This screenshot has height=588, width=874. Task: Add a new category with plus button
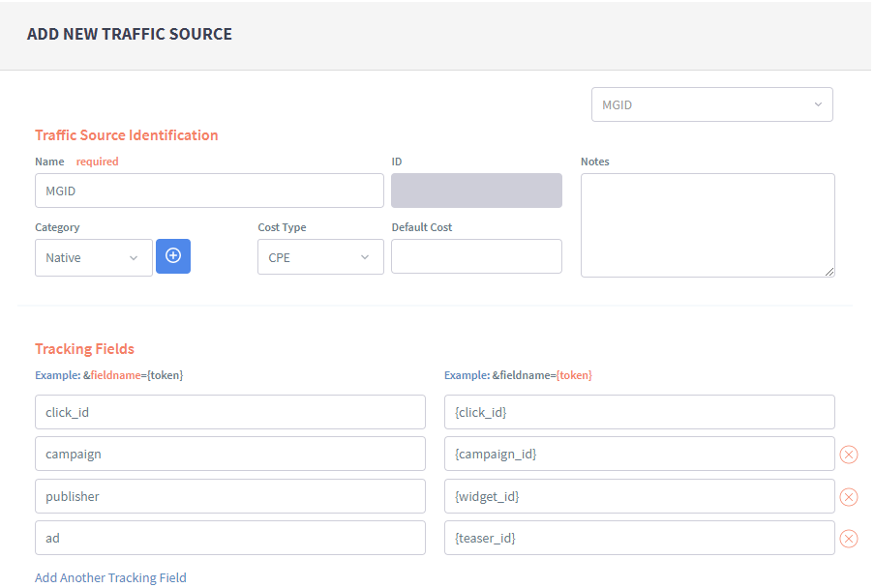point(173,256)
